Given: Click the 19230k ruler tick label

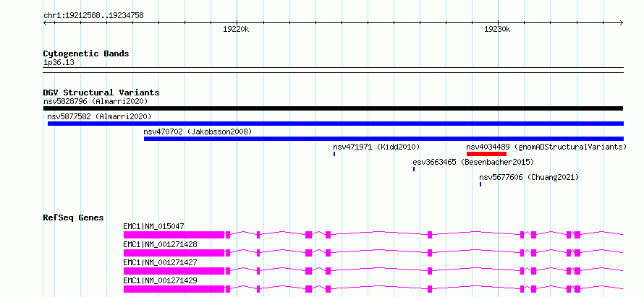Looking at the screenshot, I should click(x=497, y=29).
